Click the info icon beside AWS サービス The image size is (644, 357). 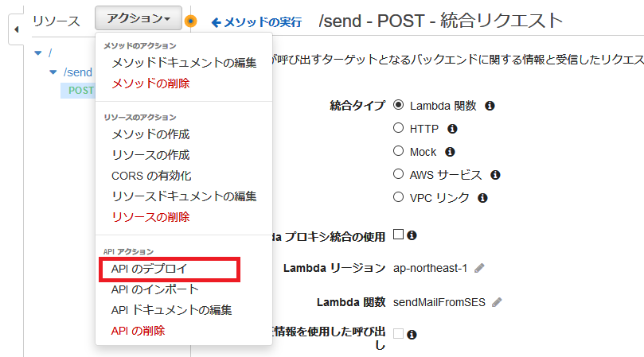pyautogui.click(x=495, y=174)
